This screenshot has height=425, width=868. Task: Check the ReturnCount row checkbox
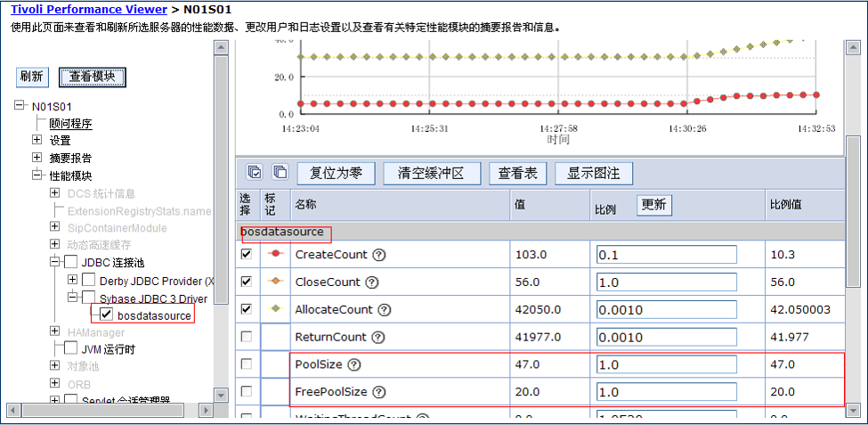click(x=247, y=336)
